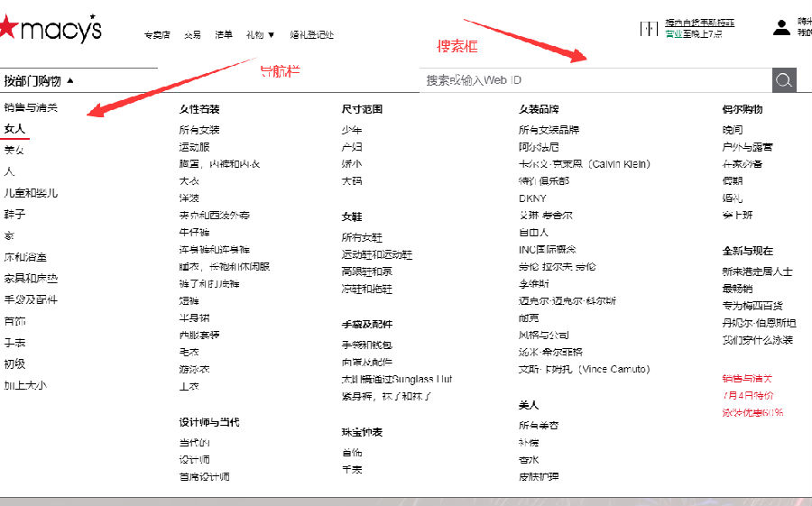The image size is (812, 506).
Task: Open 自由人 brand link
Action: point(533,232)
